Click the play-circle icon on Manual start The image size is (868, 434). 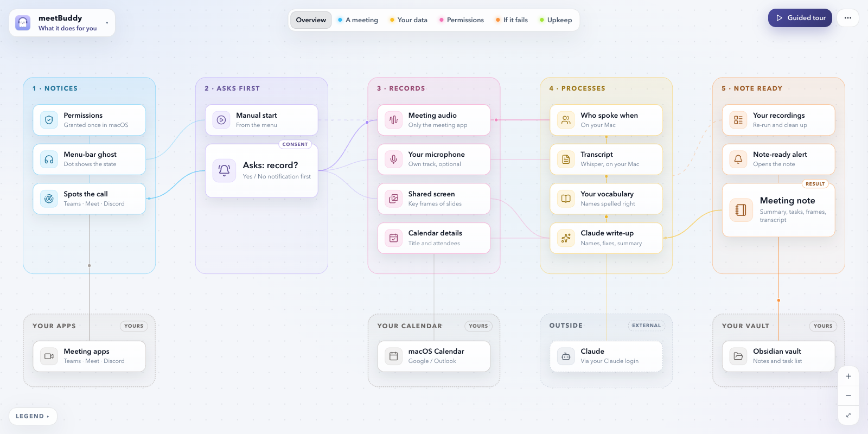[x=221, y=120]
